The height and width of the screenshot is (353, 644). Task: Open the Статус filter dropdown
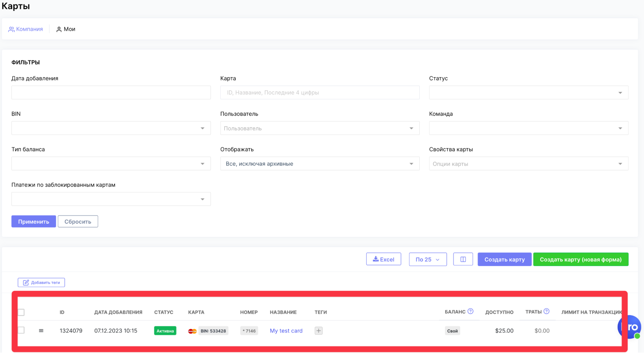[x=528, y=93]
